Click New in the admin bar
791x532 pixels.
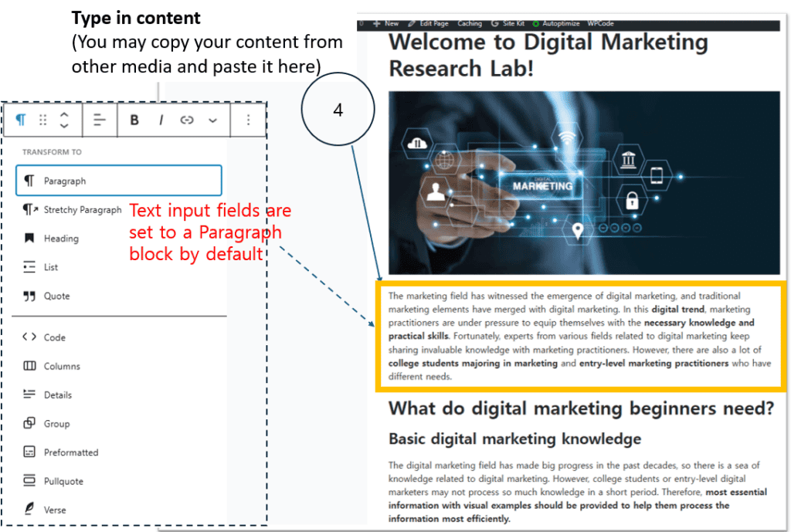(x=386, y=24)
